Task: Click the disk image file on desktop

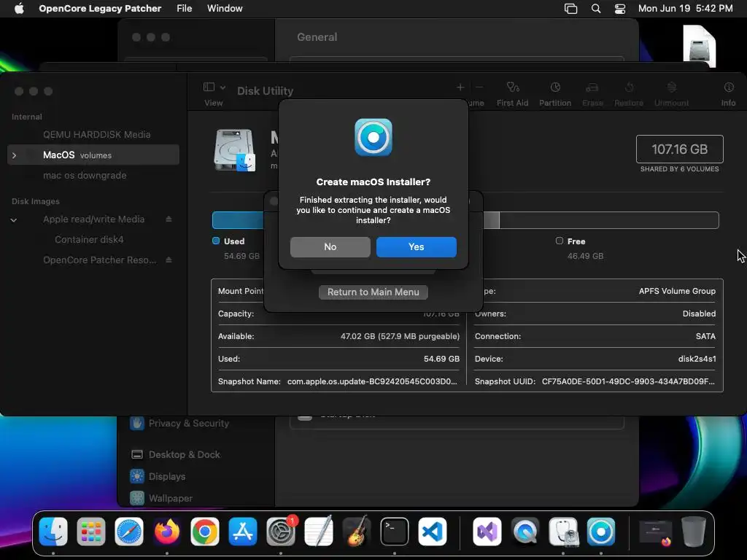Action: (x=699, y=46)
